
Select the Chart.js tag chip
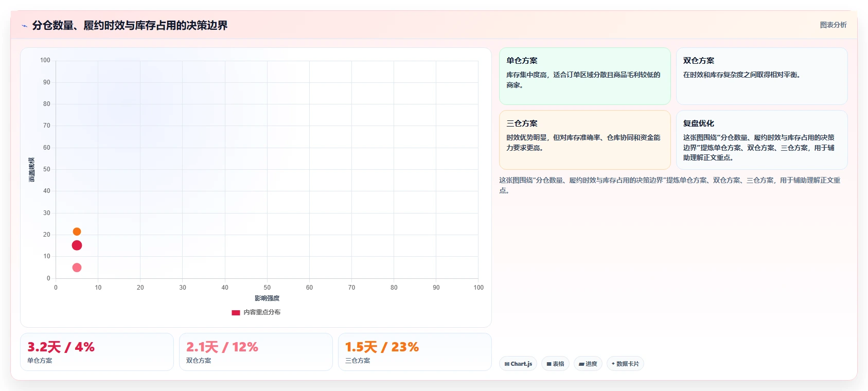518,364
